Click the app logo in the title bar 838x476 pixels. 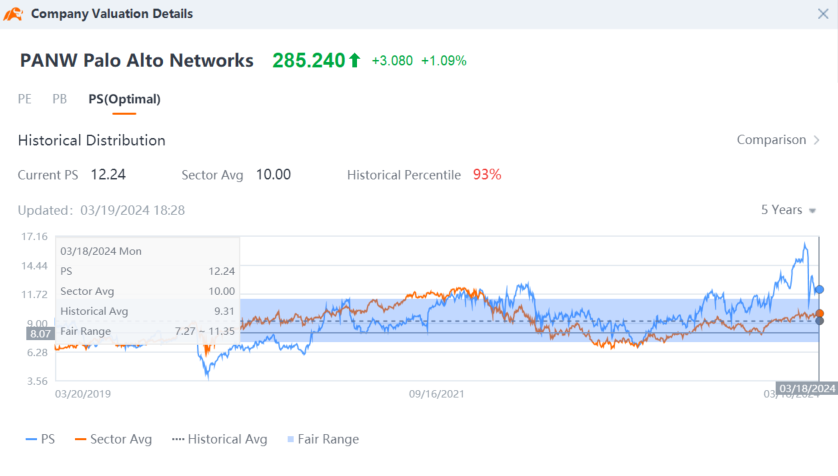(x=15, y=14)
